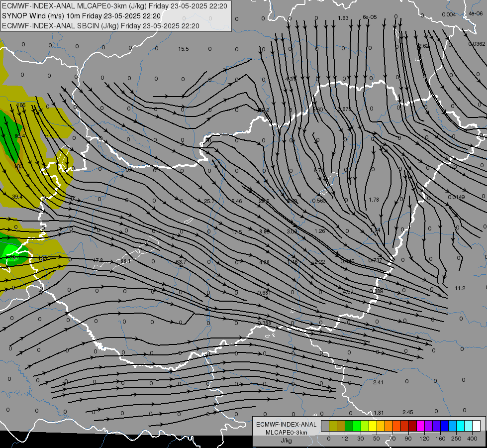Click the legend label 250

pos(456,439)
